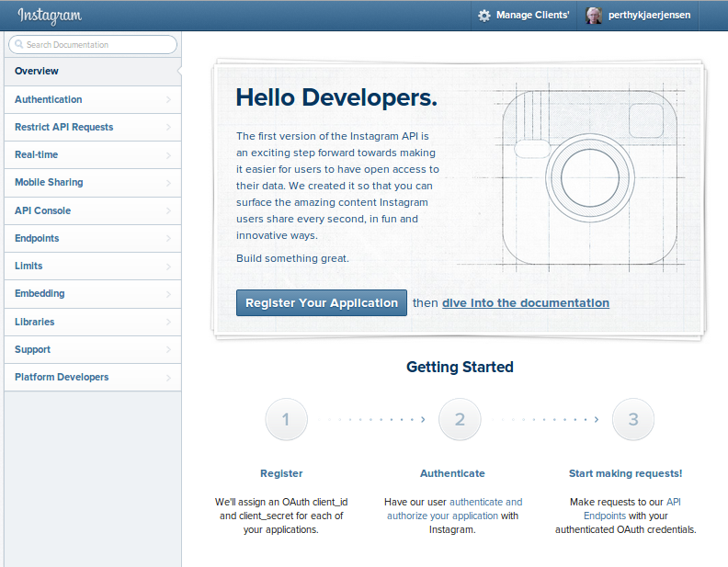This screenshot has width=728, height=567.
Task: Click the OAuth client_id description text
Action: 281,516
